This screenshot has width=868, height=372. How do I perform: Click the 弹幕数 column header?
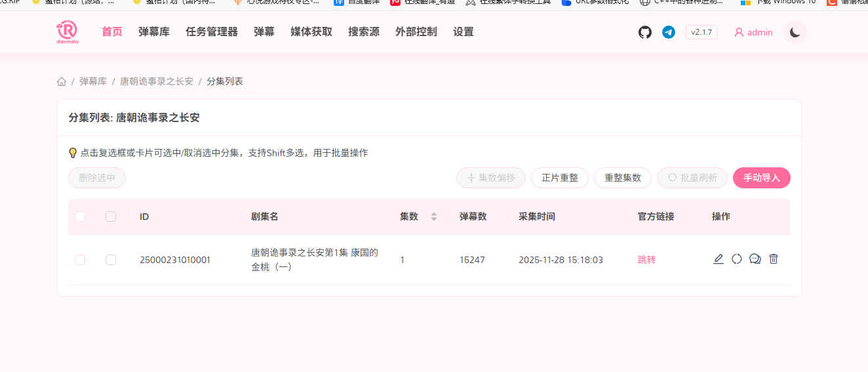(x=473, y=217)
